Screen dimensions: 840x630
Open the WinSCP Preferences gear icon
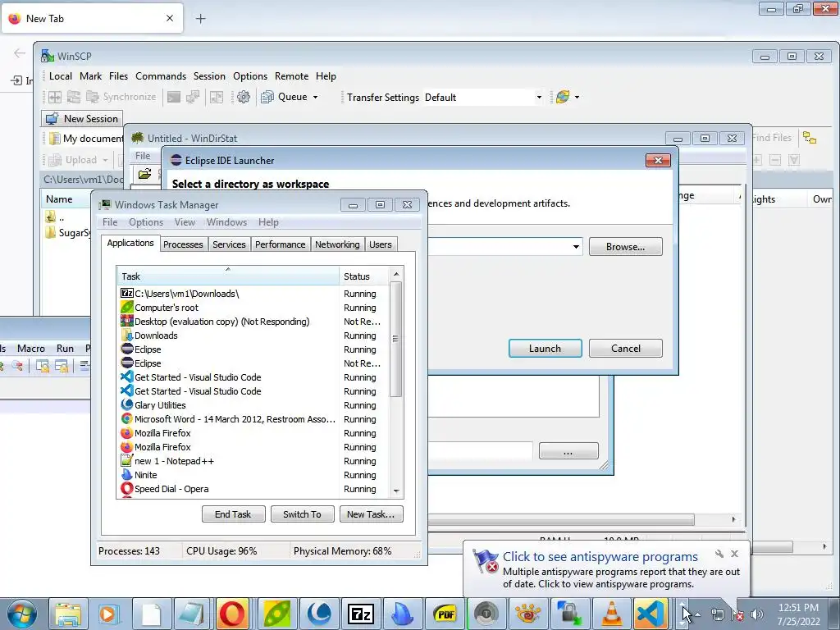(243, 97)
